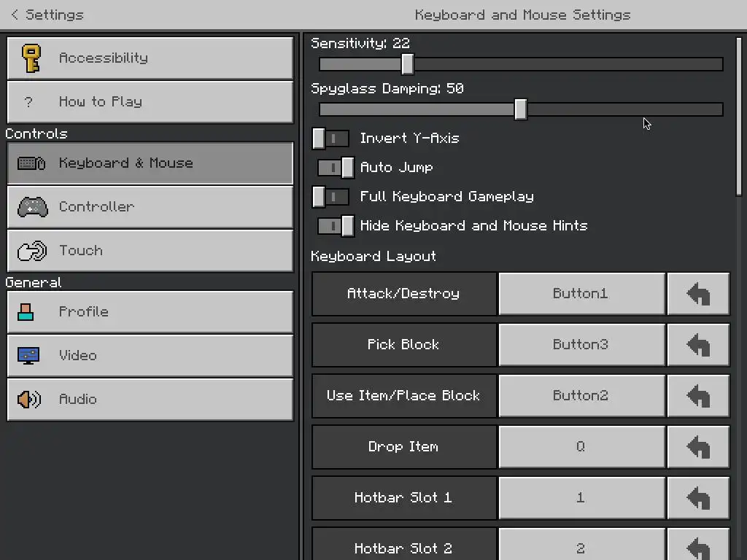Click the Audio speaker icon

click(29, 399)
